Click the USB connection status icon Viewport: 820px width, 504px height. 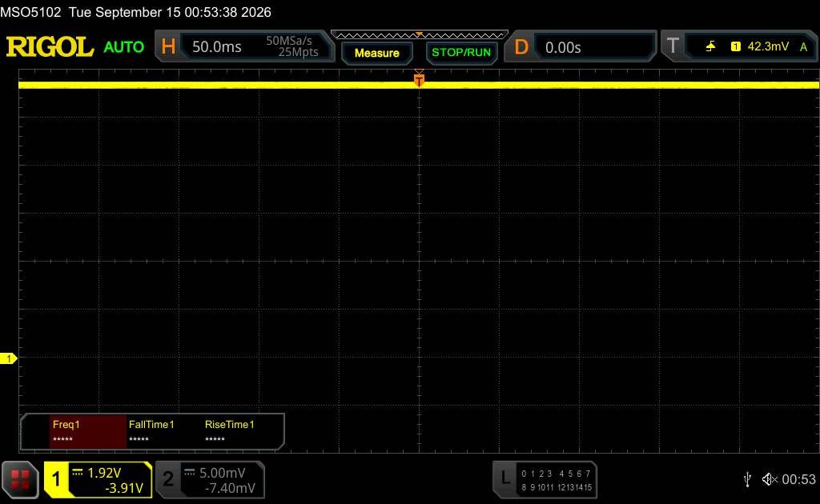[x=747, y=479]
